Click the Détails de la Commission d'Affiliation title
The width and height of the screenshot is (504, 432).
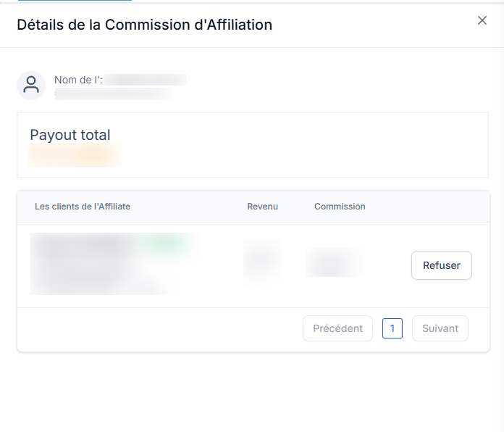click(144, 25)
